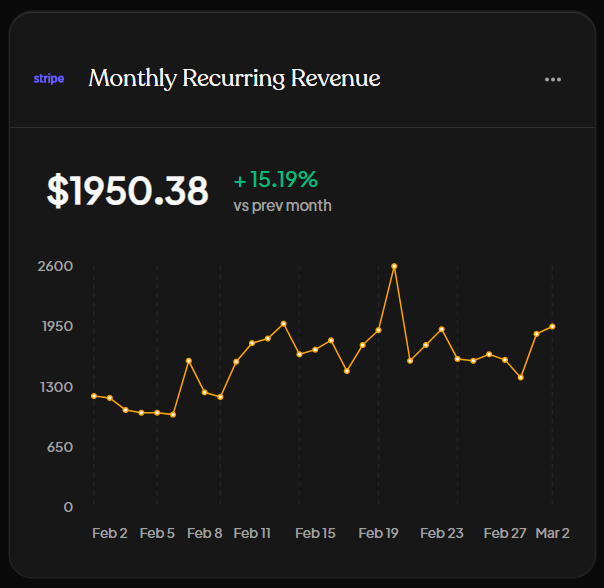Click the Stripe logo
604x588 pixels.
(49, 78)
